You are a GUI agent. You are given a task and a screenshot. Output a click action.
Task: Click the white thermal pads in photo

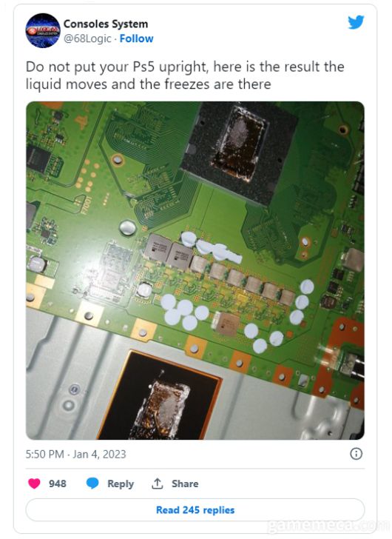click(x=183, y=312)
